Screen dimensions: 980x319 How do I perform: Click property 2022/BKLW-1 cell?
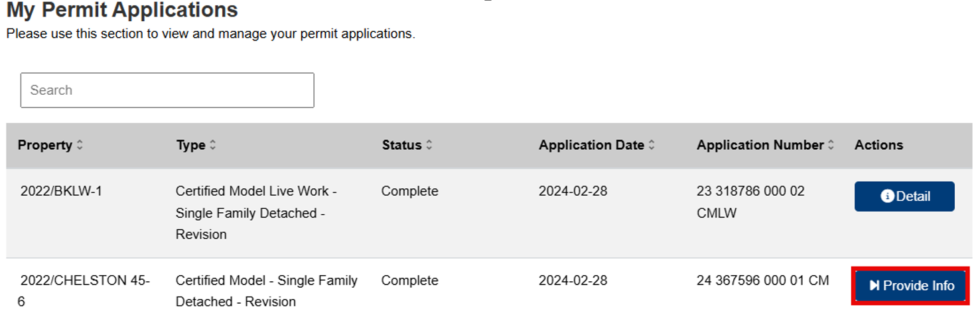click(x=61, y=191)
